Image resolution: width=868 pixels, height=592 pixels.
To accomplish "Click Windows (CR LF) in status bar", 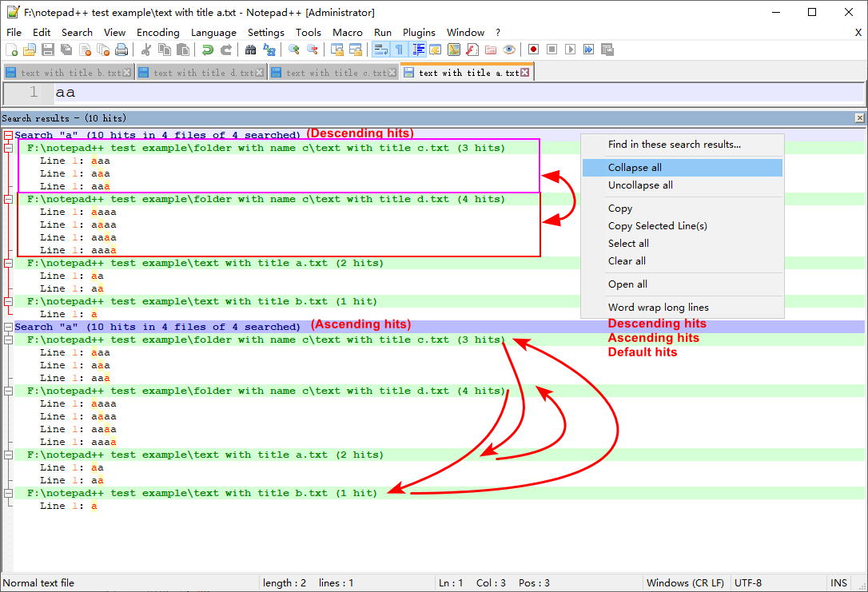I will tap(685, 582).
